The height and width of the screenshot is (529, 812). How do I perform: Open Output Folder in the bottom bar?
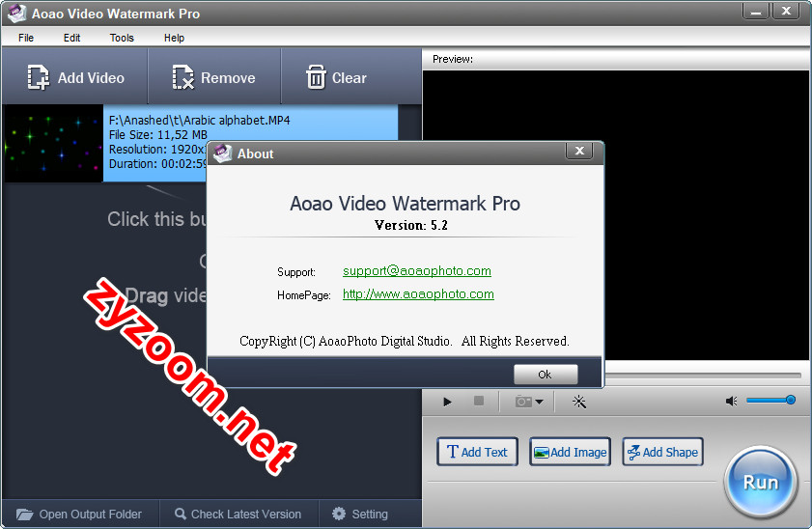(79, 514)
